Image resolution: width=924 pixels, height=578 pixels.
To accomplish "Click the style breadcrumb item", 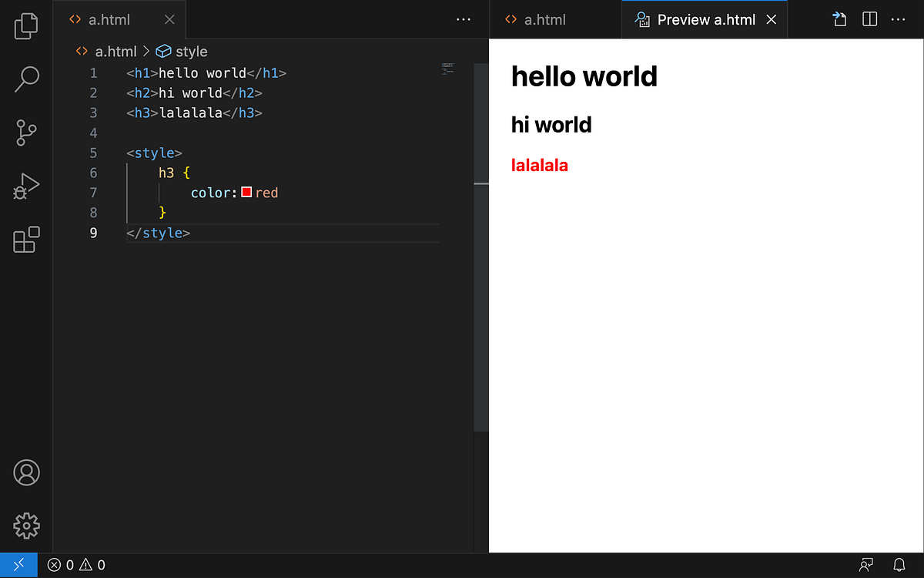I will pos(192,52).
